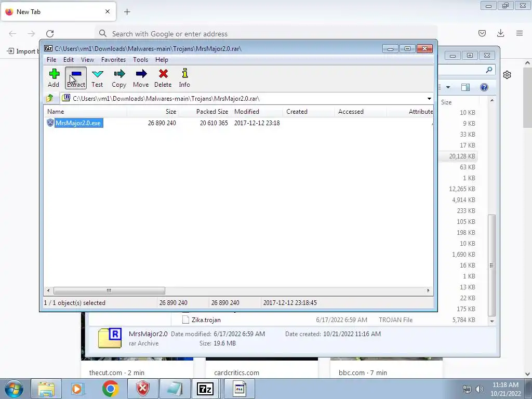Open the Edit menu in 7-Zip
Screen dimensions: 532x399
click(69, 60)
